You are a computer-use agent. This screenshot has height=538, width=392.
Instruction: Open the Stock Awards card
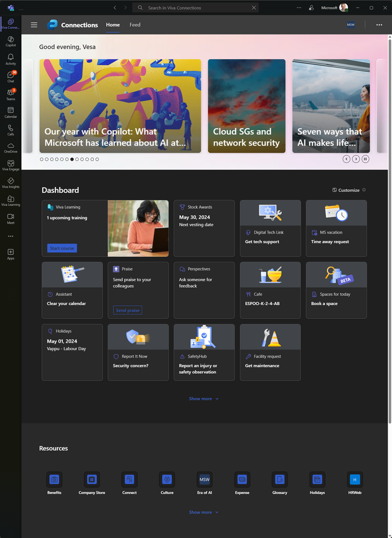tap(204, 228)
